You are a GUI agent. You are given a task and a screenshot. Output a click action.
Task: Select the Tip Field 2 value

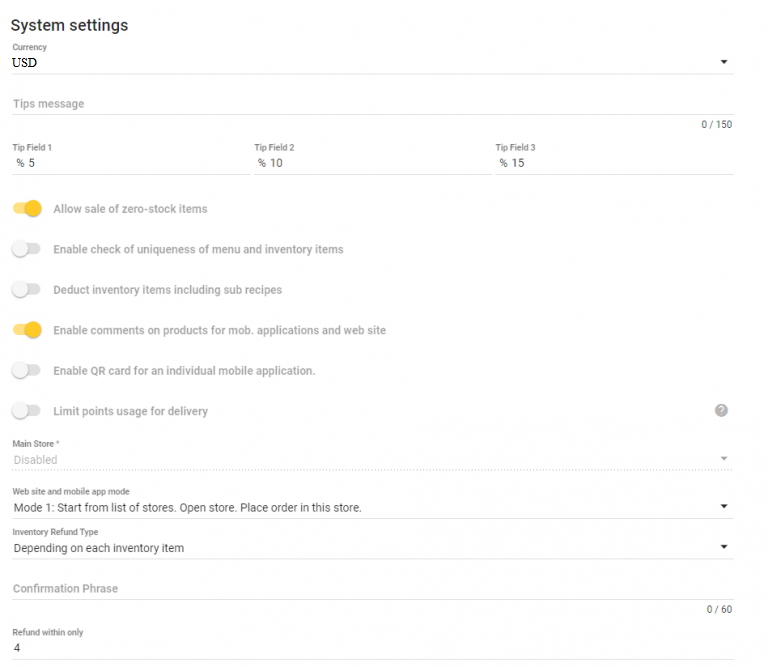tap(276, 163)
